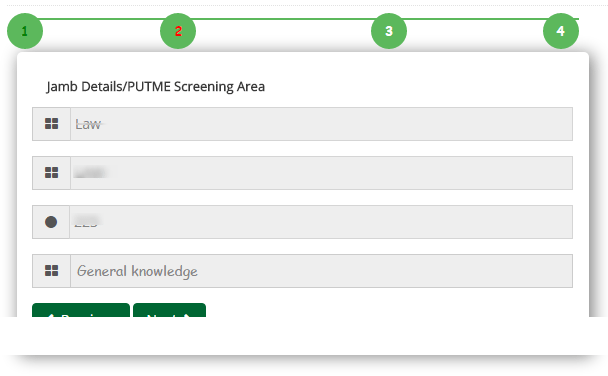Click the Previous button
This screenshot has width=608, height=376.
[81, 310]
